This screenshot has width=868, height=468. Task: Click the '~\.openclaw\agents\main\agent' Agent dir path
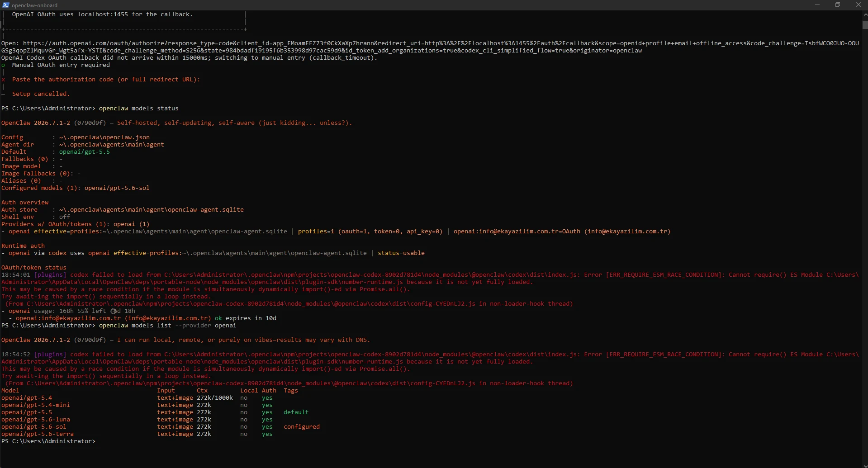click(111, 145)
